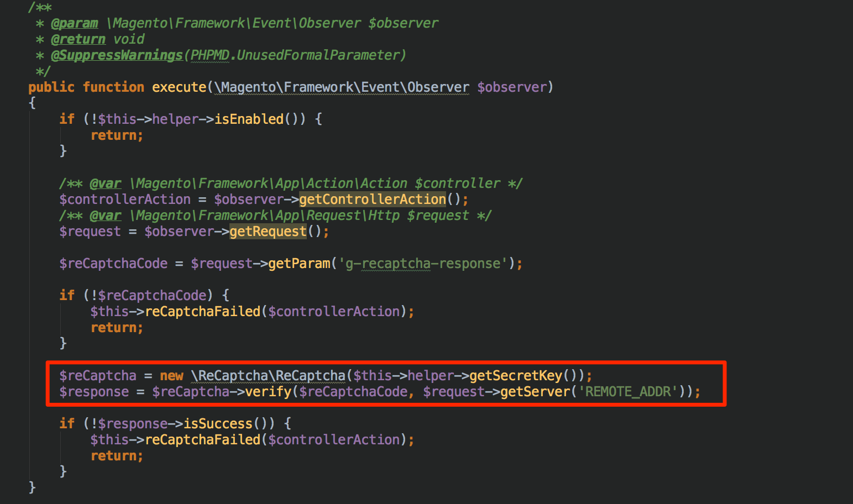853x504 pixels.
Task: Click the new keyword
Action: click(171, 376)
